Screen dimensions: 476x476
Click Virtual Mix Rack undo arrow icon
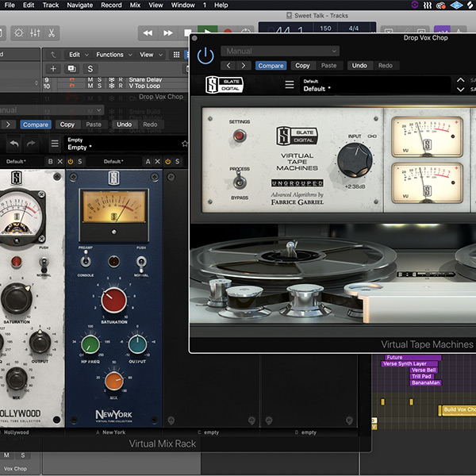pos(14,144)
